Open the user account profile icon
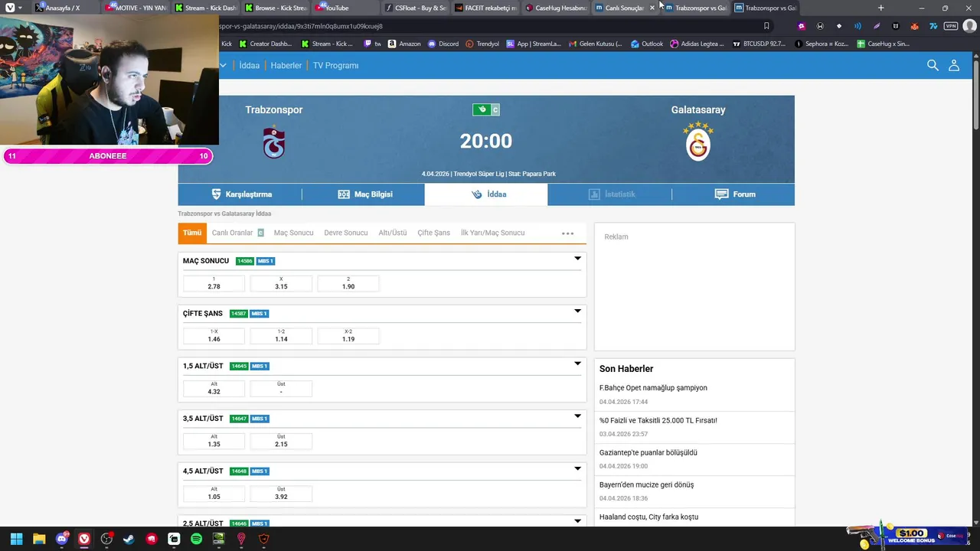 [x=954, y=65]
